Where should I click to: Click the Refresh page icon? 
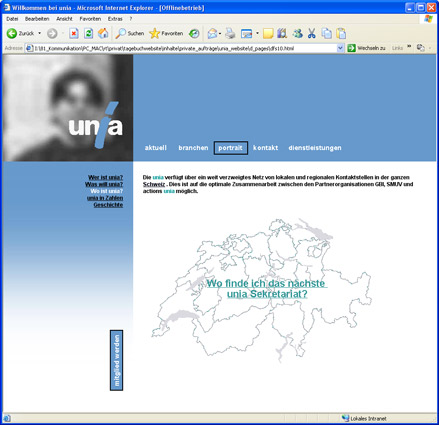coord(88,33)
